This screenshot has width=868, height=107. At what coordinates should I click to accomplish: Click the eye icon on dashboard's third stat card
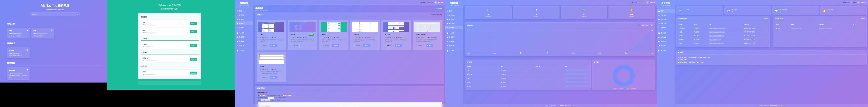[x=777, y=11]
